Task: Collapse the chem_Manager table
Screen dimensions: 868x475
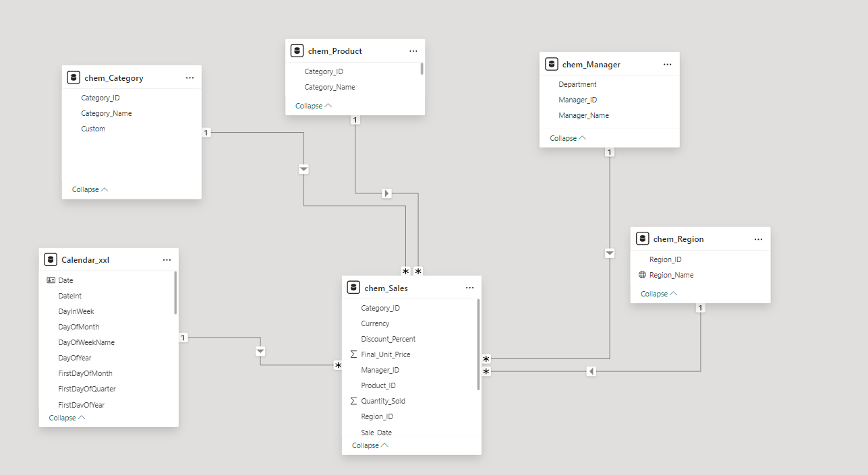Action: click(568, 138)
